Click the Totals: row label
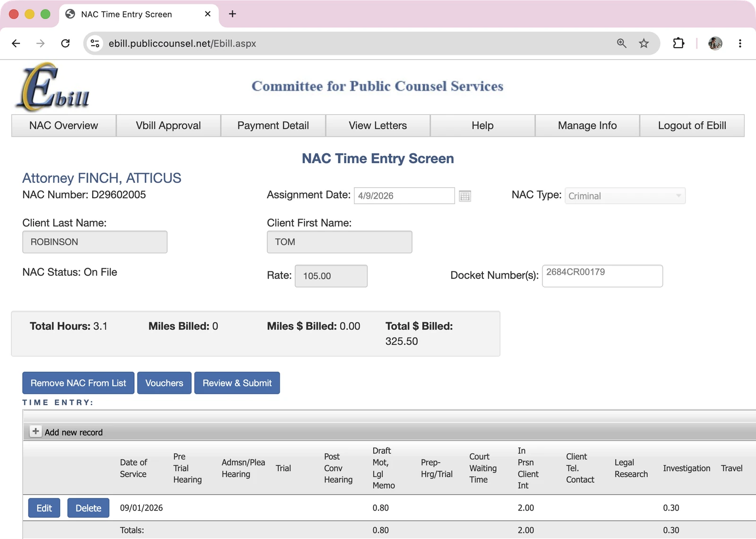This screenshot has height=539, width=756. click(132, 530)
